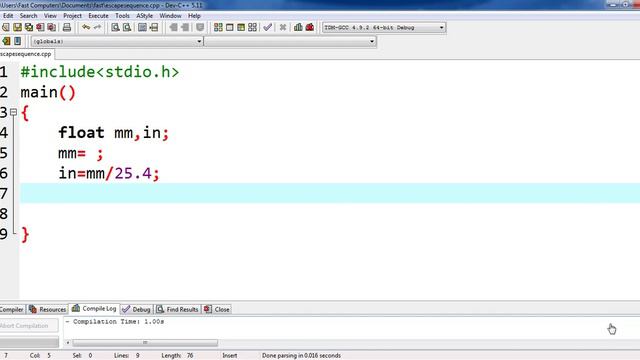Screen dimensions: 640x360
Task: Click the Open file toolbar icon
Action: pos(6,27)
